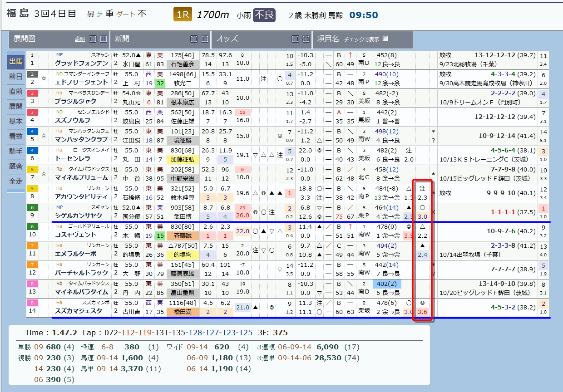Open horse トーセンレラ

[73, 159]
